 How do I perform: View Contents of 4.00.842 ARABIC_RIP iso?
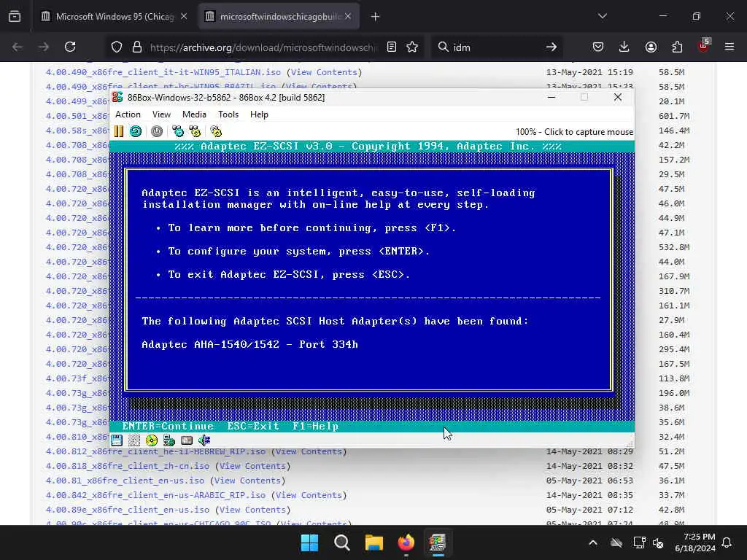point(309,495)
